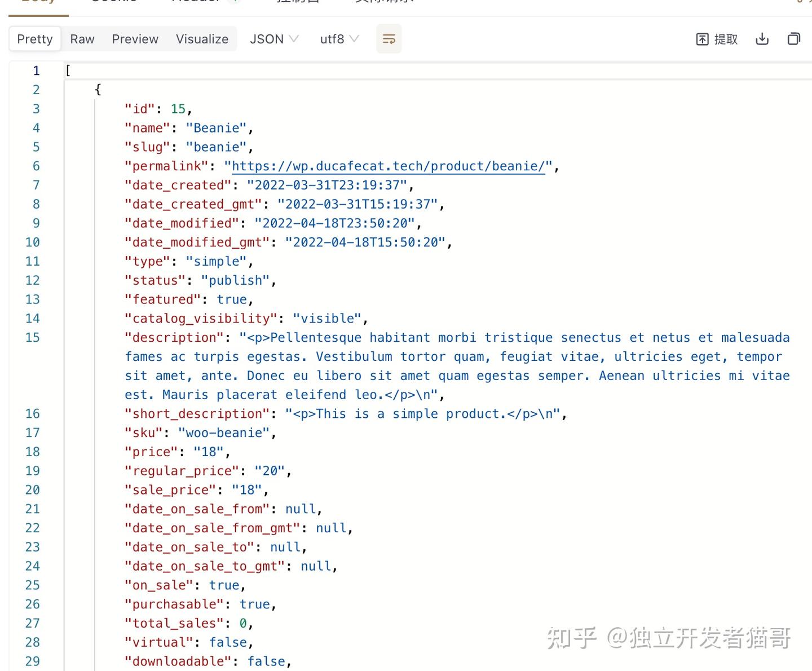Open the Preview tab
Screen dimensions: 812x671
135,39
